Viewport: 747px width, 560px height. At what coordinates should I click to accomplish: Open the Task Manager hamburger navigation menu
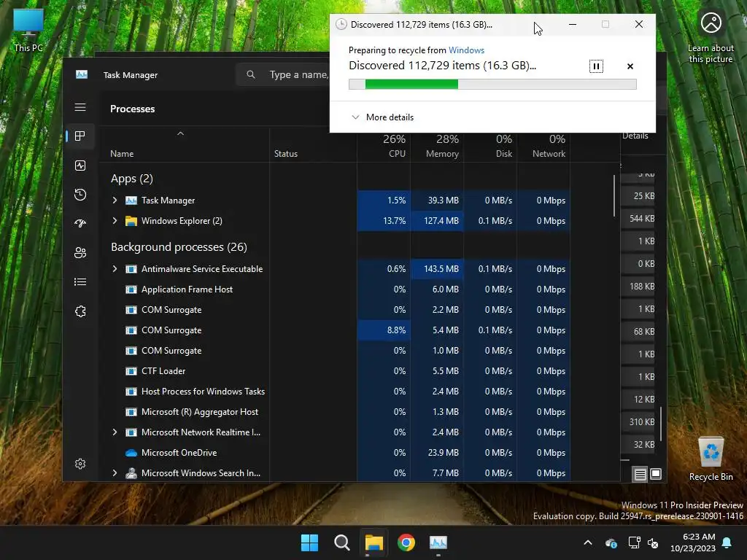[x=80, y=107]
